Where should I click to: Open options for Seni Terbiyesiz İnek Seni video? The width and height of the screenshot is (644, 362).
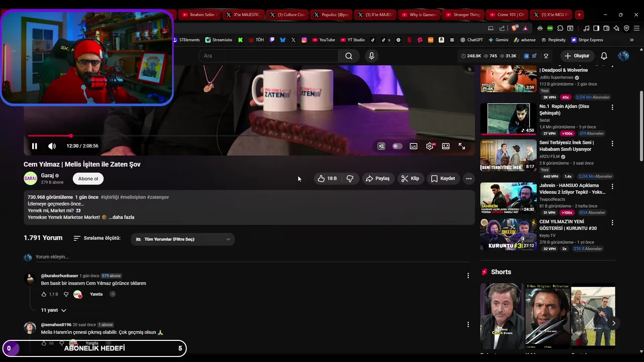[x=612, y=143]
